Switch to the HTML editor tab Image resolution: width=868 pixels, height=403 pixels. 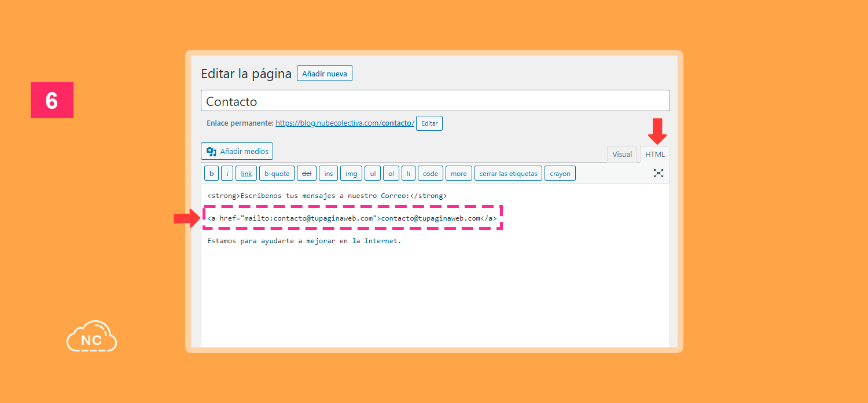click(655, 154)
